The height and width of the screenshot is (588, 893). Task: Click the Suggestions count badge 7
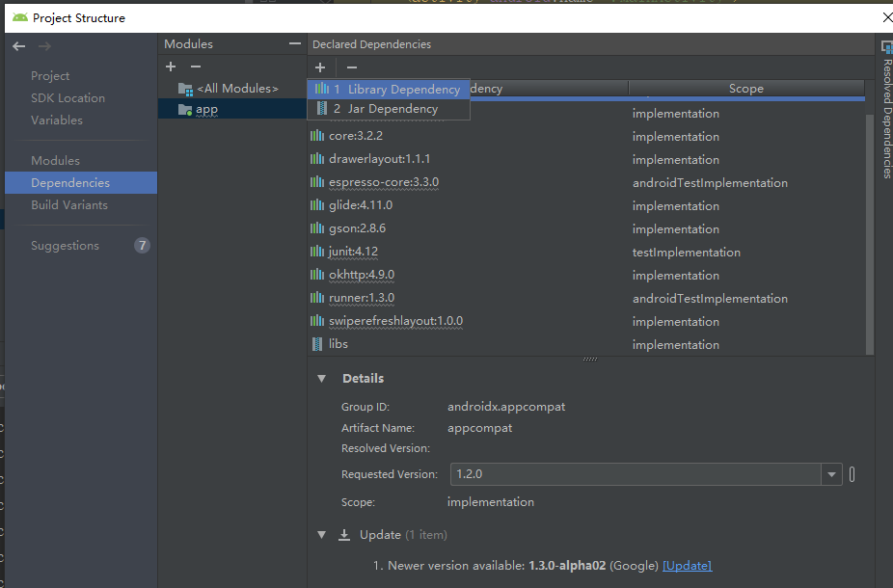pos(142,246)
